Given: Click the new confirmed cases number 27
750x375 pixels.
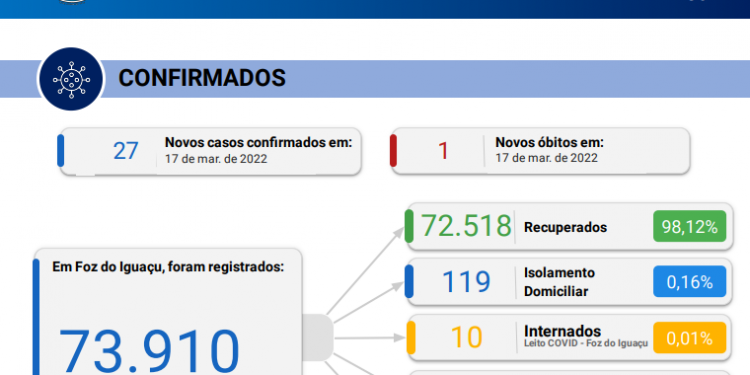Looking at the screenshot, I should (125, 151).
